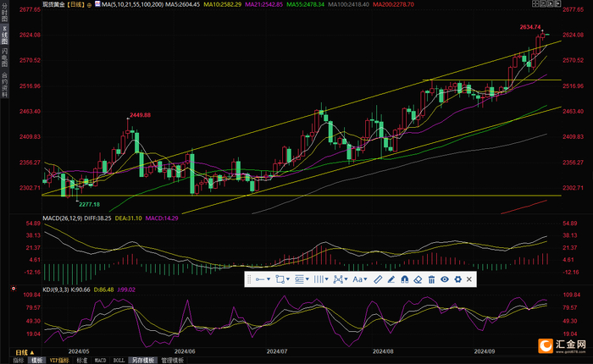593x364 pixels.
Task: Click the first chart layout icon top-right
Action: (x=535, y=3)
